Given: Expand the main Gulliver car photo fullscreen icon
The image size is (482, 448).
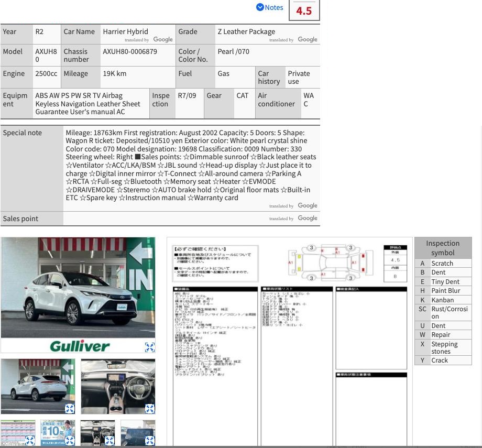Looking at the screenshot, I should pyautogui.click(x=149, y=347).
